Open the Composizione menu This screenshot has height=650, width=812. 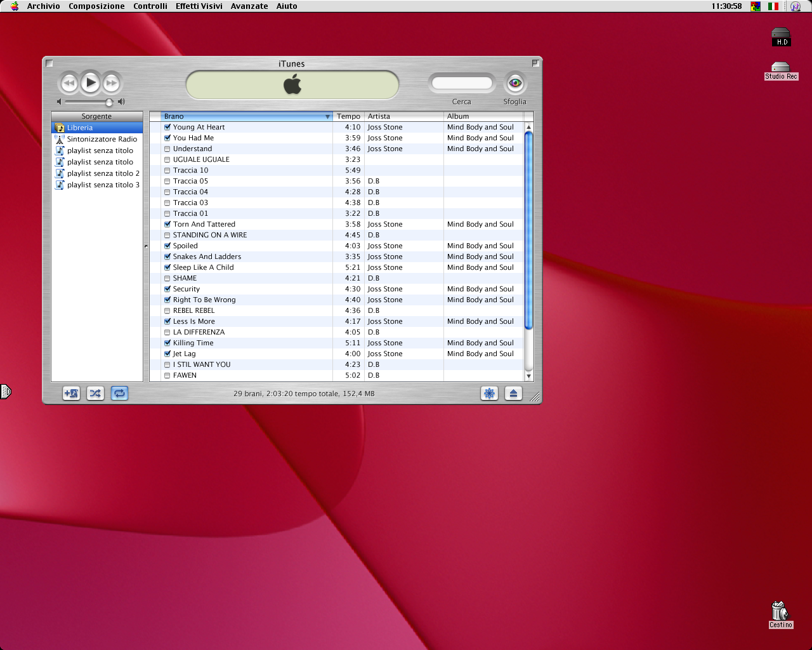point(96,6)
